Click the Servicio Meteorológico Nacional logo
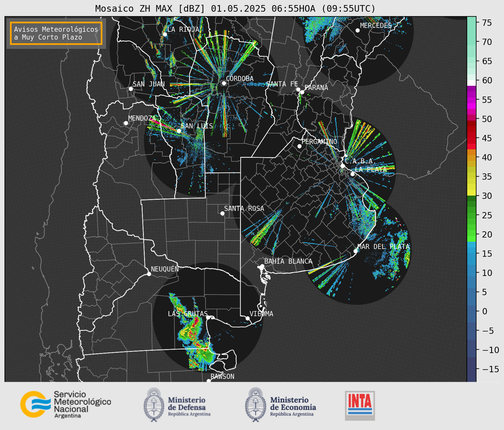Screen dimensions: 504x430 65,404
